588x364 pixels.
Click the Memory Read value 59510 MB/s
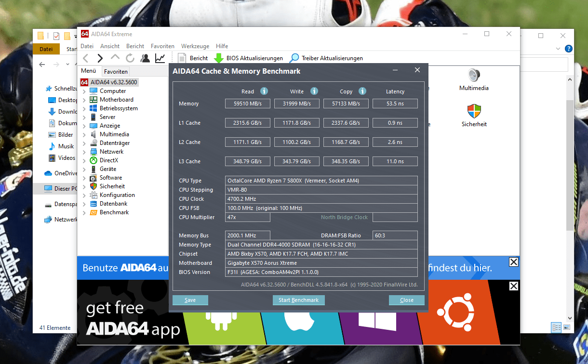248,104
